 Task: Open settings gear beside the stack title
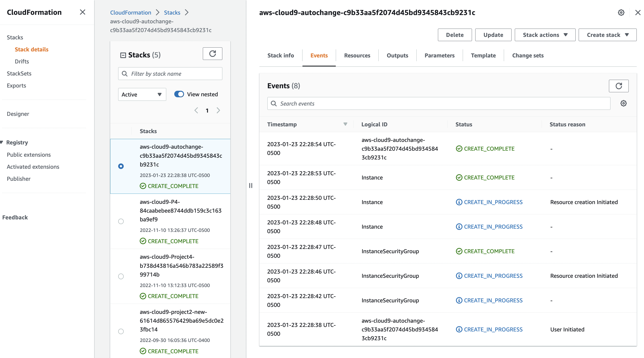(x=621, y=13)
